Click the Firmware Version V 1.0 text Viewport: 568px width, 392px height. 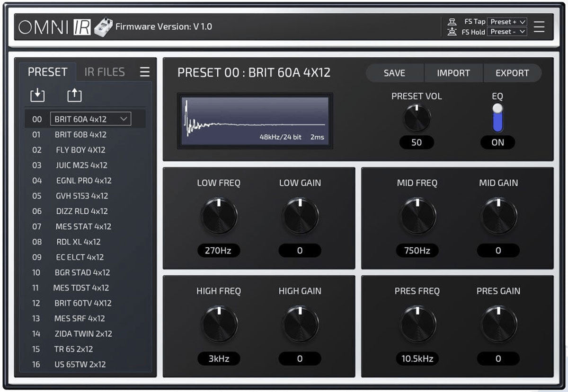click(x=164, y=26)
